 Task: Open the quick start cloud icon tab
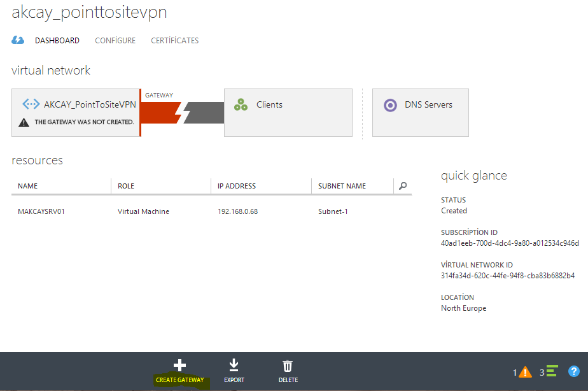click(x=18, y=40)
